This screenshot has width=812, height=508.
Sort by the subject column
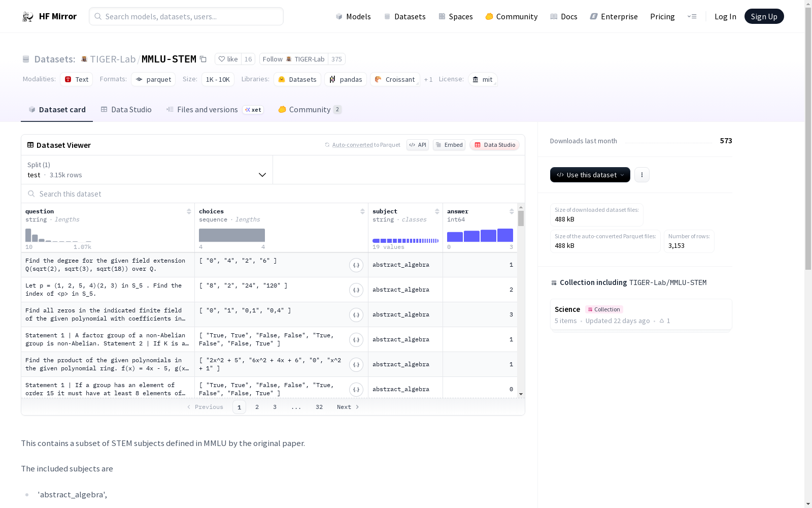[x=437, y=211]
